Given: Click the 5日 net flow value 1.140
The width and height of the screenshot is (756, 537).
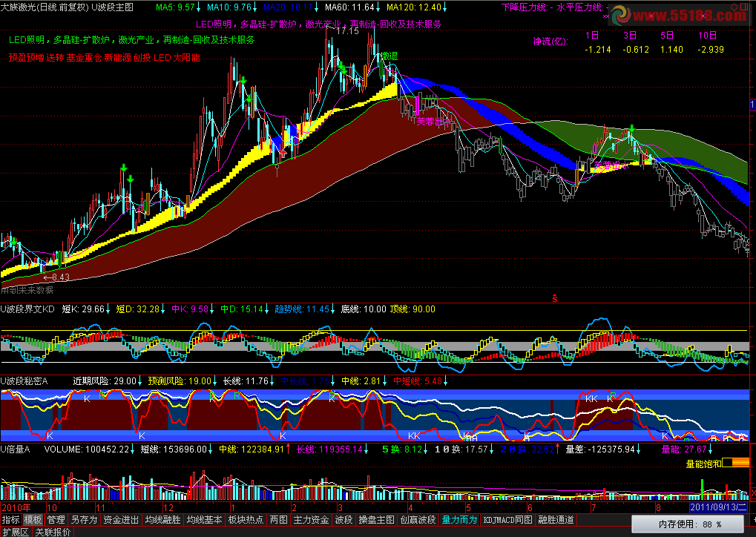Looking at the screenshot, I should click(671, 49).
